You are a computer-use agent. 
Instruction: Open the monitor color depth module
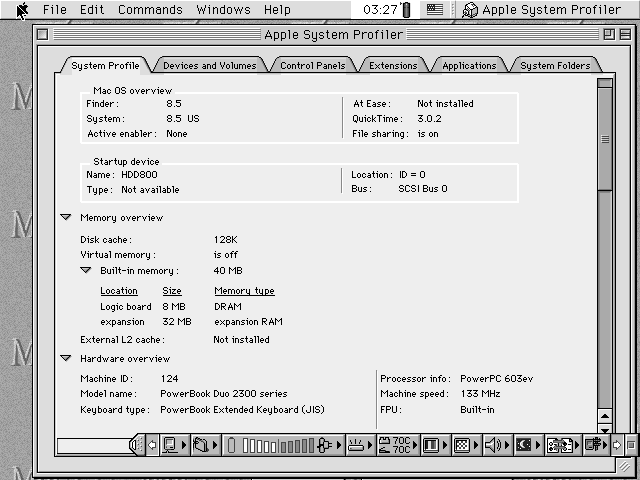[x=435, y=445]
